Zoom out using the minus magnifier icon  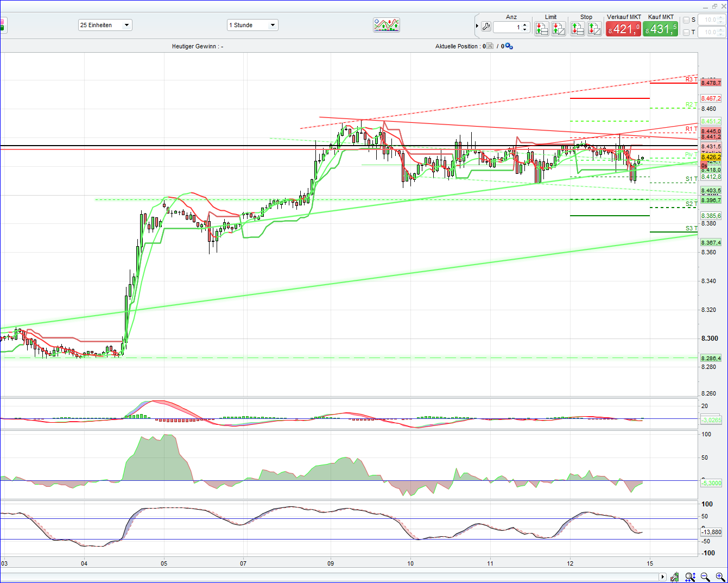705,576
